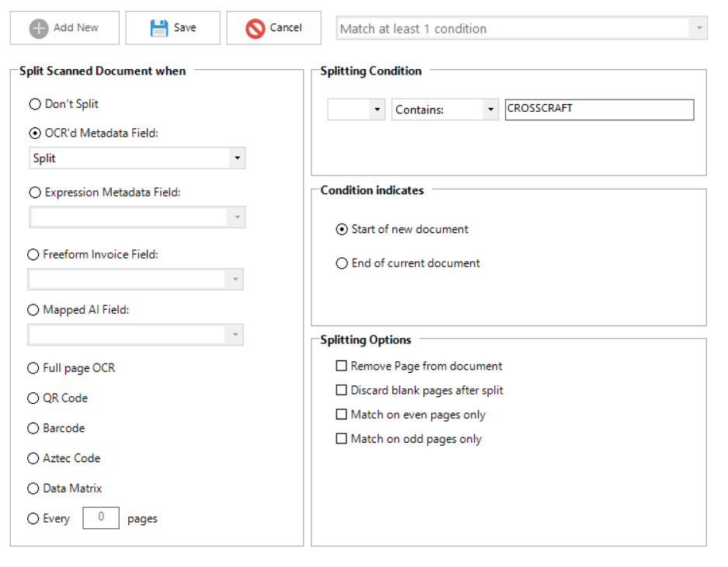Screen dimensions: 728x567
Task: Expand the OCR'd Metadata Field Split dropdown
Action: [x=236, y=158]
